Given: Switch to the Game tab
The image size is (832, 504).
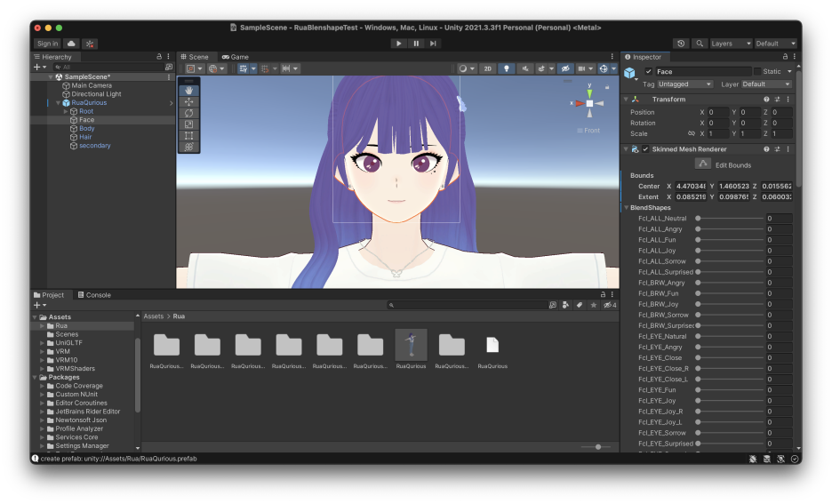Looking at the screenshot, I should [x=235, y=57].
